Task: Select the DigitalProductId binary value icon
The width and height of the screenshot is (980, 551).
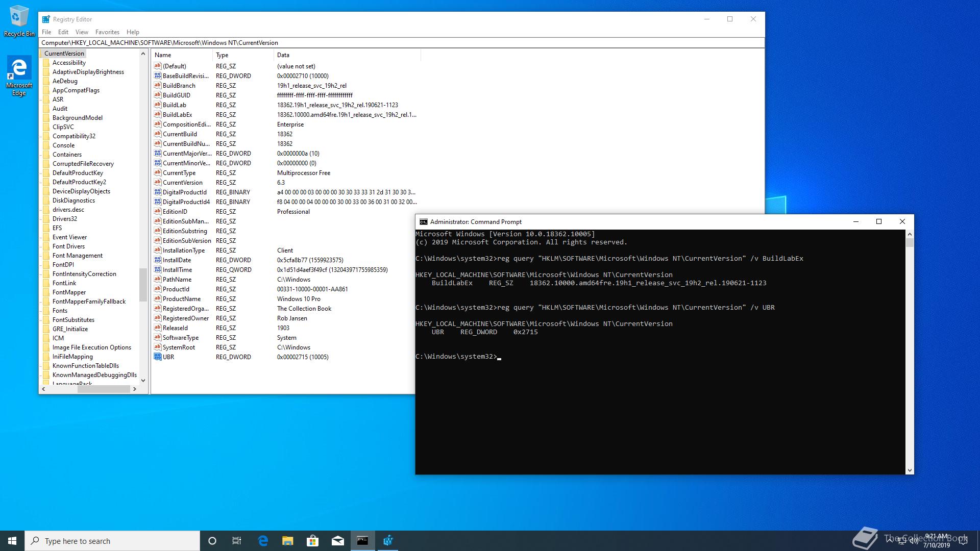Action: click(x=158, y=192)
